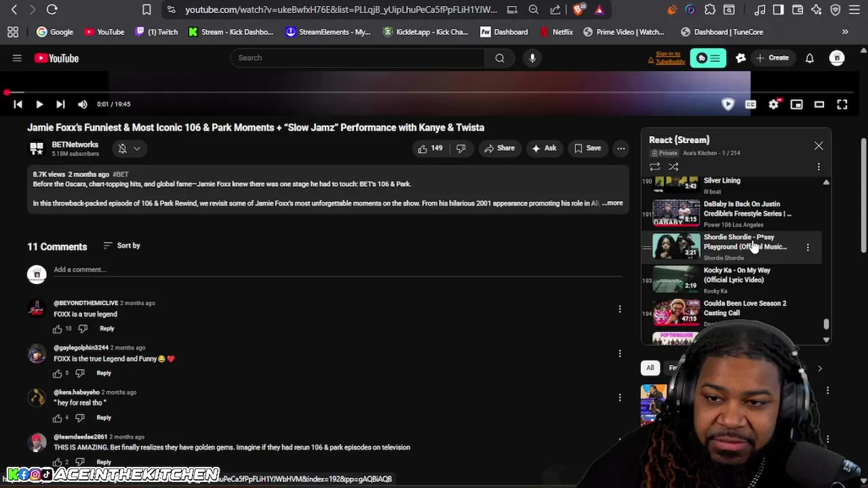
Task: Open Dashboard | TuneCore bookmark
Action: [x=722, y=32]
